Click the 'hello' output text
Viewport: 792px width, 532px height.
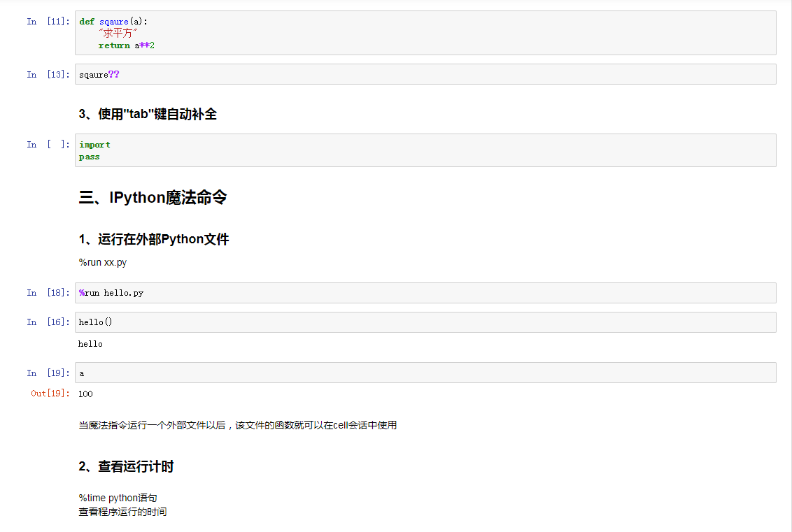pyautogui.click(x=90, y=344)
